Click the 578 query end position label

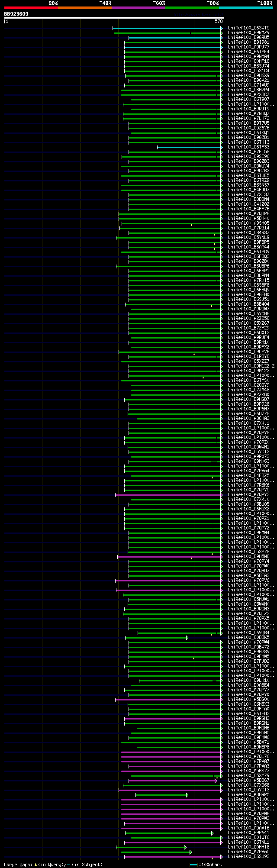219,21
